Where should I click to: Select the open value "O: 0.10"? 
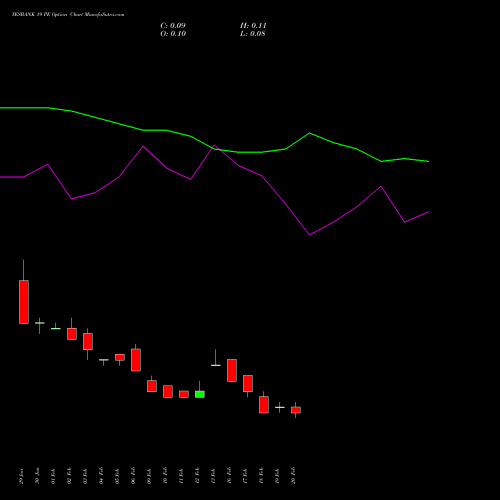pos(173,34)
